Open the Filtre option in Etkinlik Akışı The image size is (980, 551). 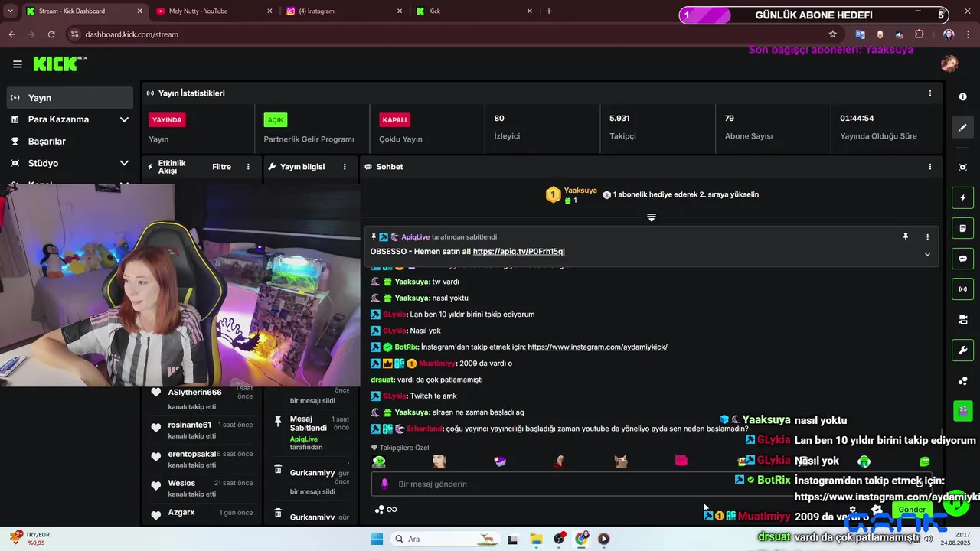pyautogui.click(x=221, y=167)
